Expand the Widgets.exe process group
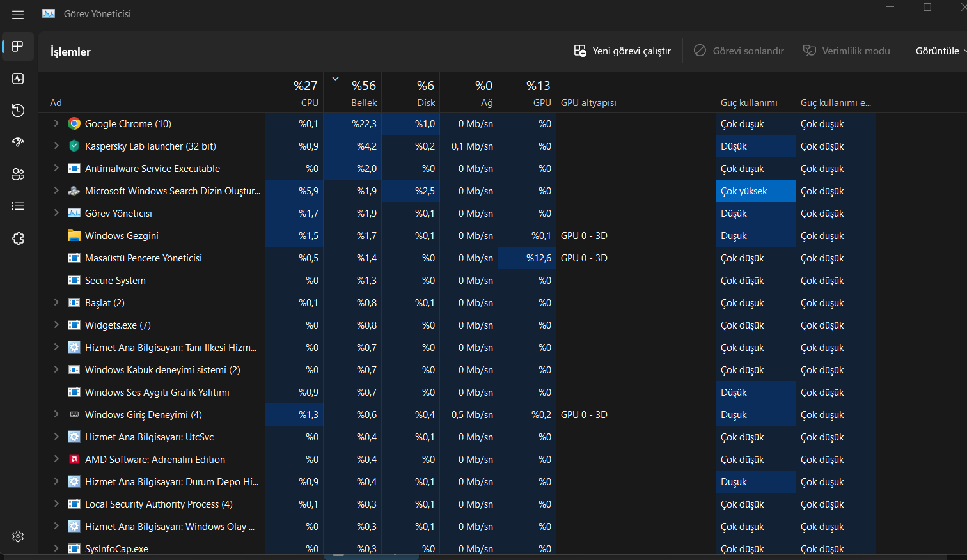The image size is (967, 560). point(56,325)
